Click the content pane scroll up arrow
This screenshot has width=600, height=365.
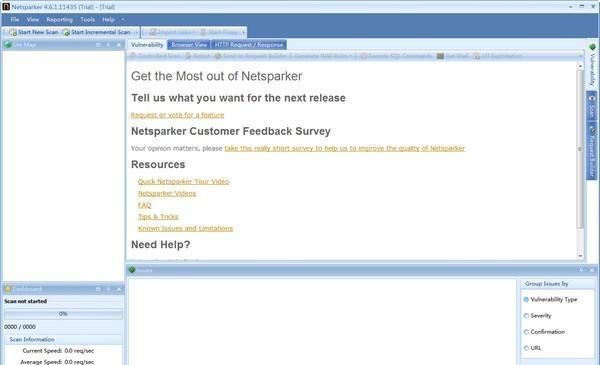pyautogui.click(x=580, y=66)
